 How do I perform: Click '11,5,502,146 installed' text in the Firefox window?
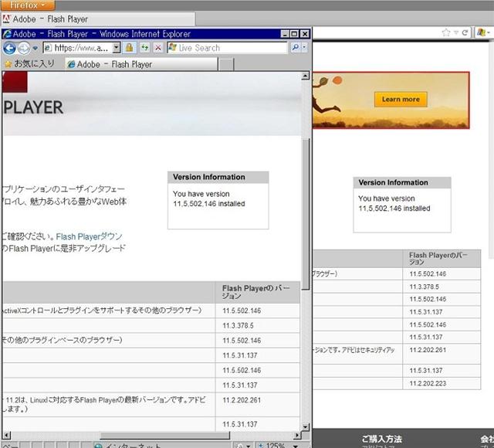[x=394, y=208]
